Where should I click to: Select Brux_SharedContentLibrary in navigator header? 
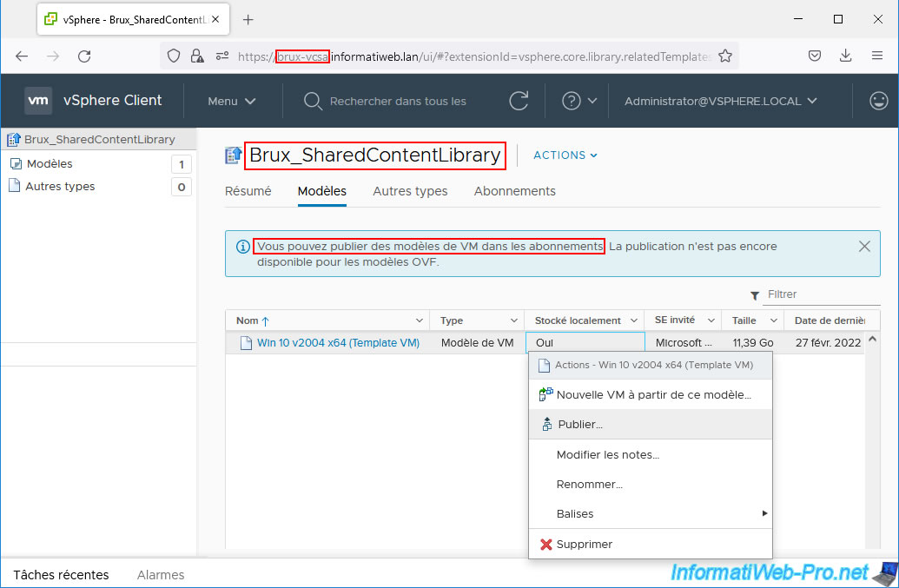pos(99,139)
